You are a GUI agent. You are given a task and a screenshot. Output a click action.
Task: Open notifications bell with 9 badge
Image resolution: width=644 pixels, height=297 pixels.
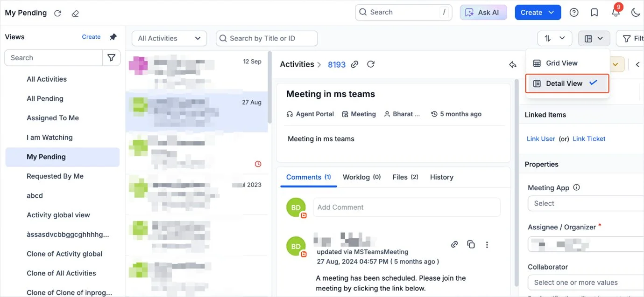point(616,12)
